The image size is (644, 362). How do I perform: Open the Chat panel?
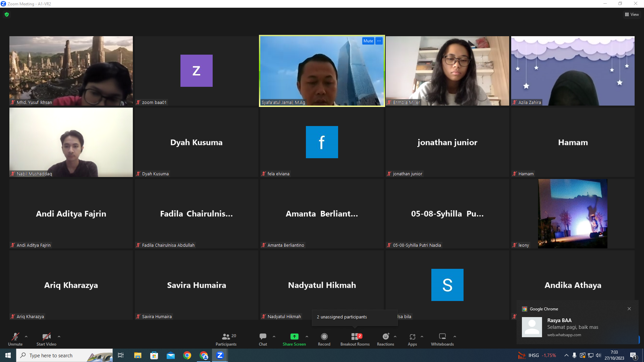(x=263, y=339)
